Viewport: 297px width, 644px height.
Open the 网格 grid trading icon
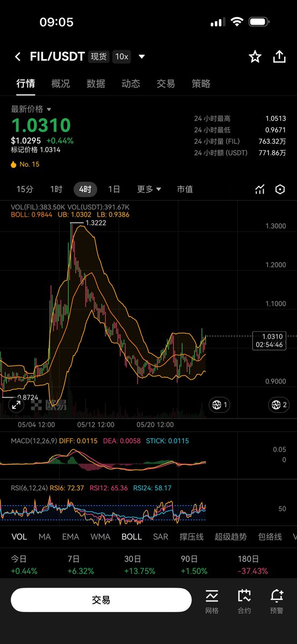point(212,602)
